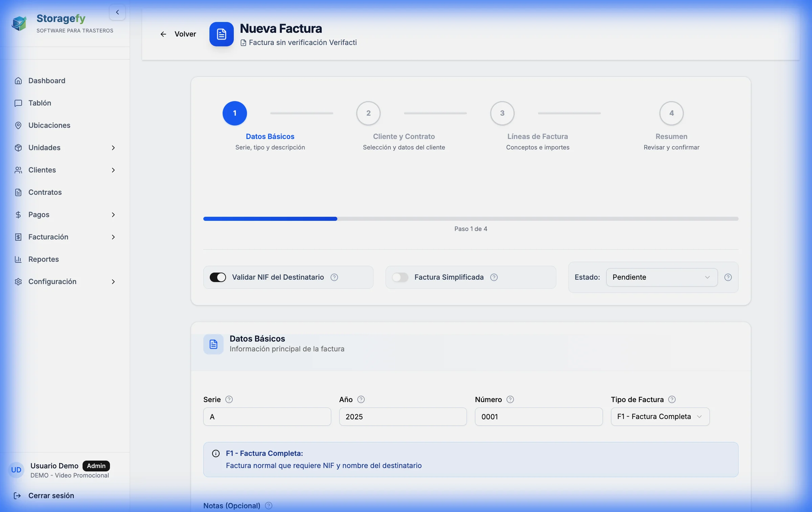812x512 pixels.
Task: Open the Estado Pendiente dropdown
Action: coord(661,277)
